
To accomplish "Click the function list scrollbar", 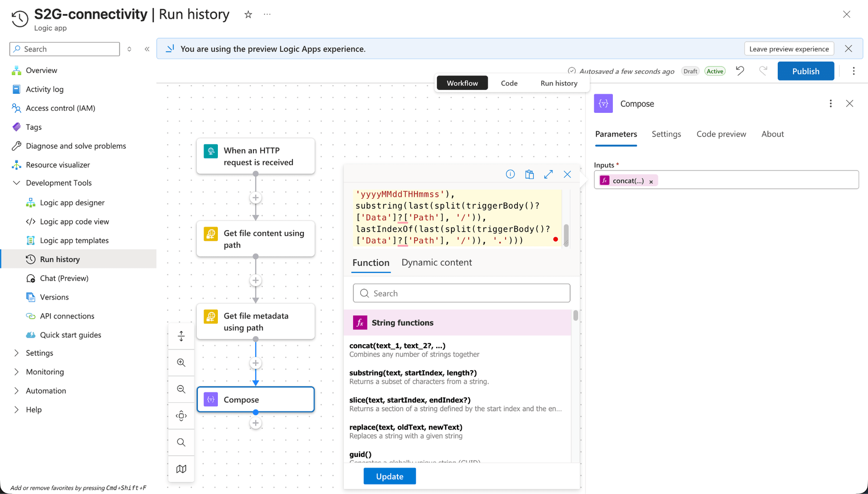I will [x=575, y=316].
